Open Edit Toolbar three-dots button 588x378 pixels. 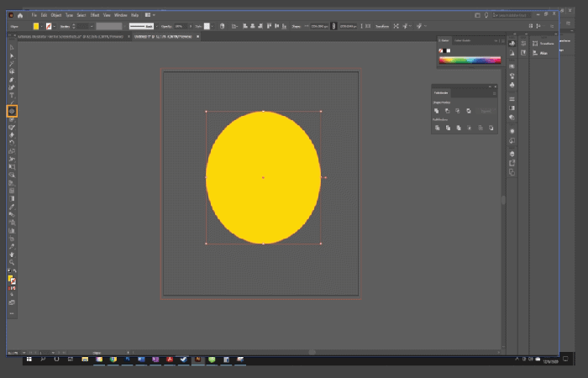(x=12, y=313)
